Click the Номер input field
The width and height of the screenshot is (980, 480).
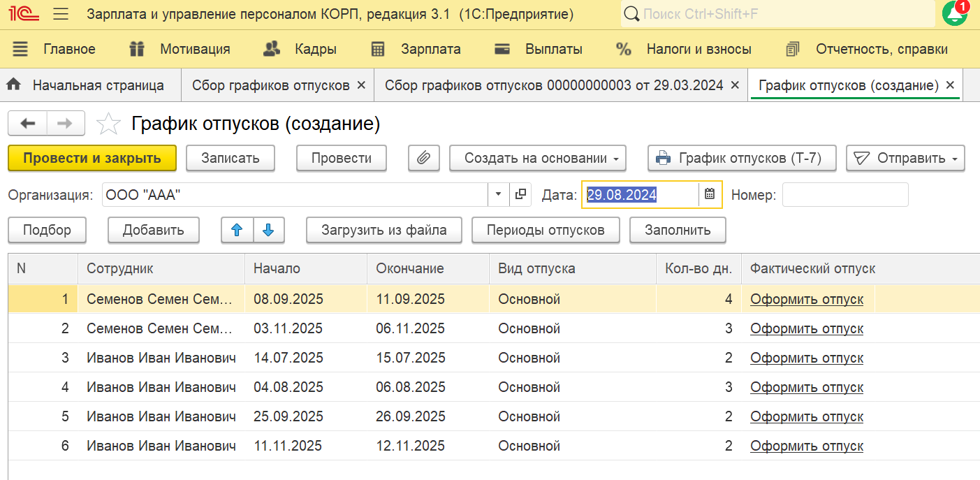pos(845,195)
